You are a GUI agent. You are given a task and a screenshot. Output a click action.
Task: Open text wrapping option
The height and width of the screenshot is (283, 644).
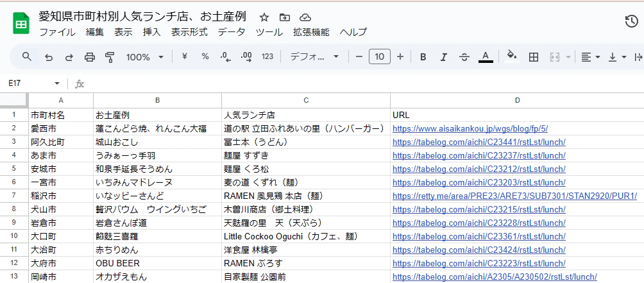[x=639, y=57]
